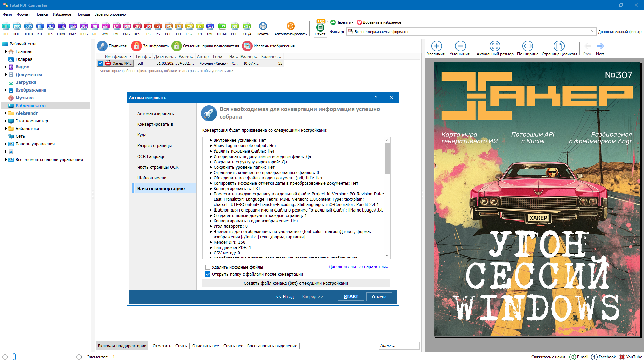Click the << Назад button
The height and width of the screenshot is (362, 644).
pyautogui.click(x=285, y=297)
